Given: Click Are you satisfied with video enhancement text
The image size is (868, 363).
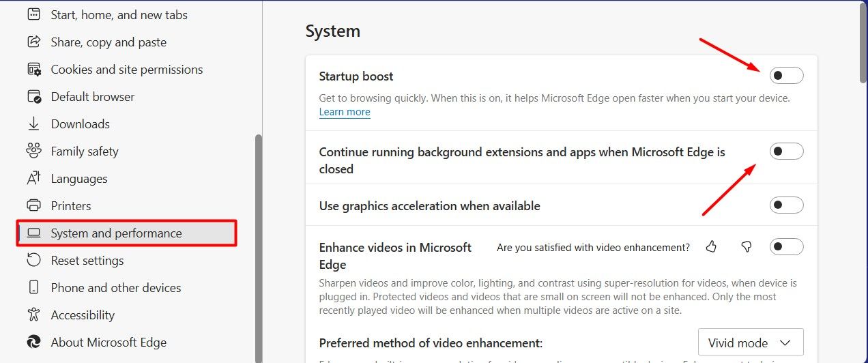Looking at the screenshot, I should point(593,247).
